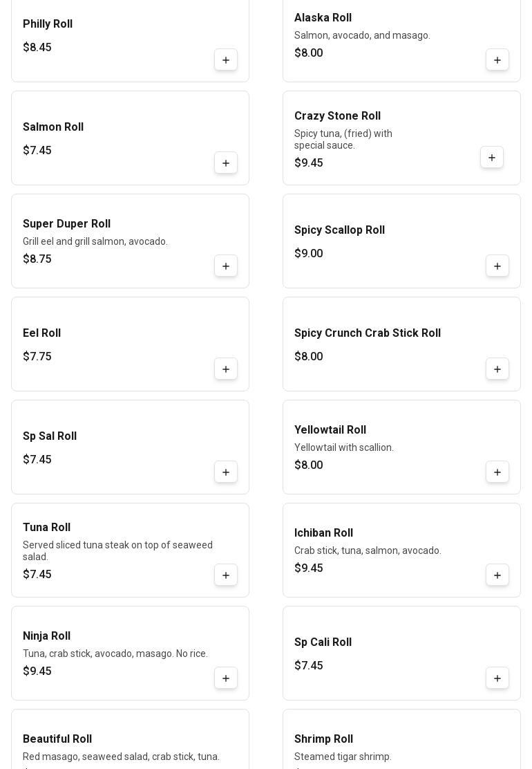
Task: Tap plus icon on Sp Sal Roll
Action: pos(226,472)
